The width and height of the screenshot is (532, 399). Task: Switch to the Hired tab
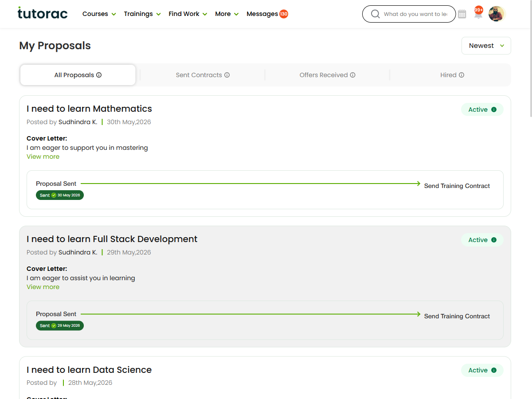tap(452, 75)
